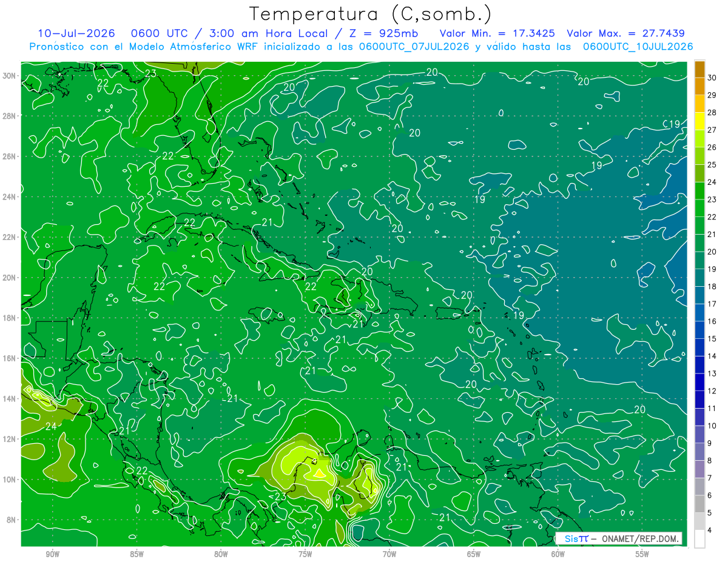Screen dimensions: 728x562
Task: Select 'Valor Min. = 17.3425' text
Action: 498,33
